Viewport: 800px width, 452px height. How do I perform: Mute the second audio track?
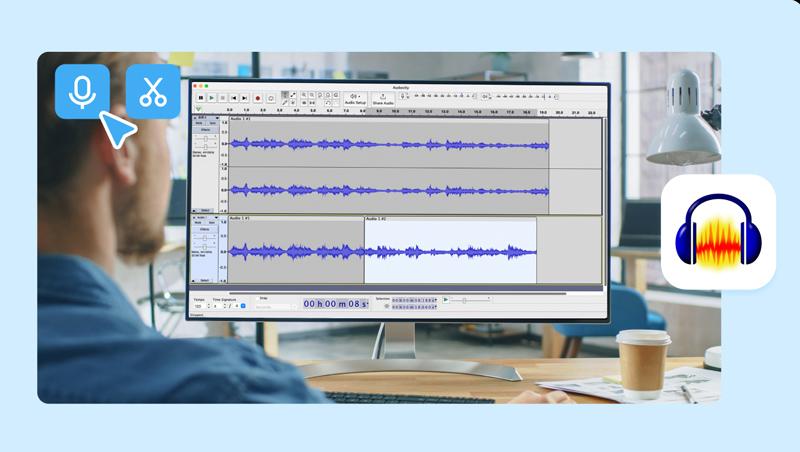tap(198, 223)
